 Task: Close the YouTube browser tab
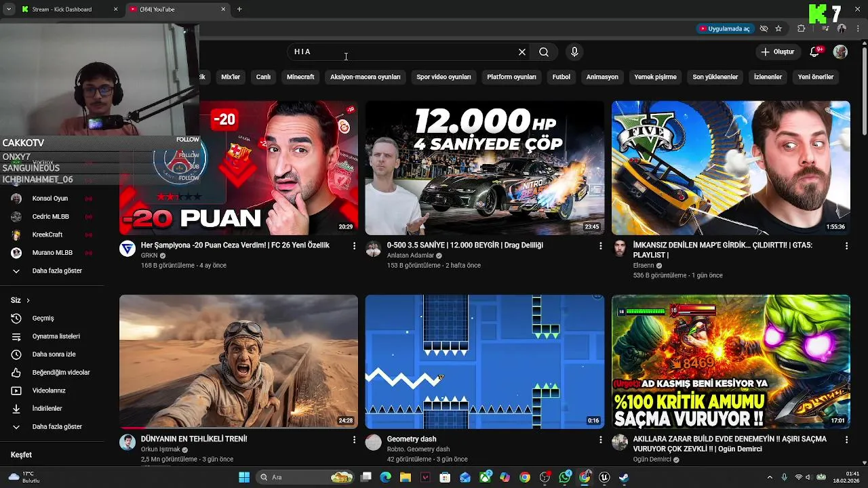(x=223, y=9)
